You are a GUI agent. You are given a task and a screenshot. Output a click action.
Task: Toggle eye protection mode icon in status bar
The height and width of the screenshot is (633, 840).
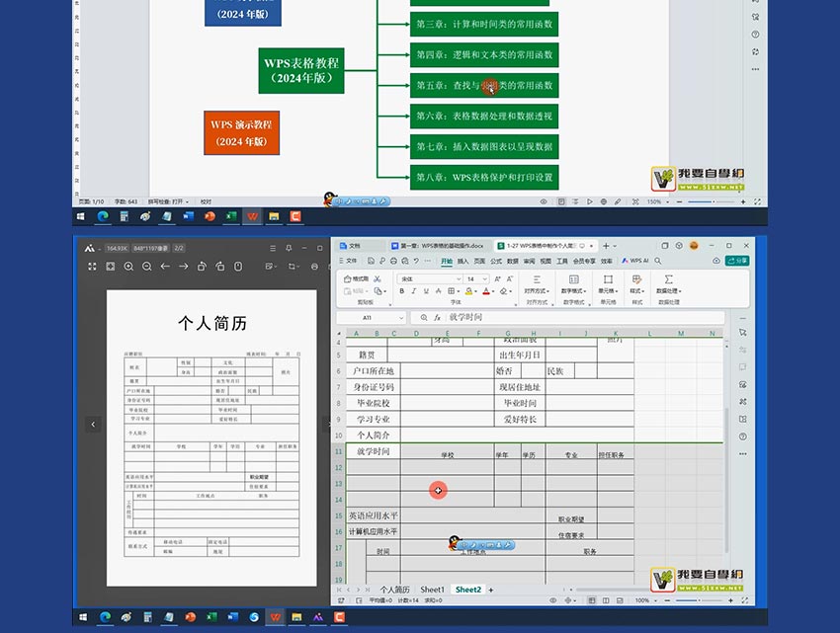pos(553,600)
